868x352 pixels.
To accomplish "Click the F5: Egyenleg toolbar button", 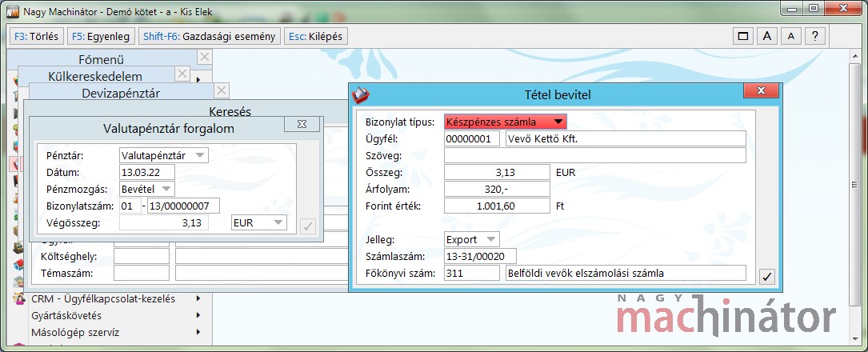I will tap(102, 37).
